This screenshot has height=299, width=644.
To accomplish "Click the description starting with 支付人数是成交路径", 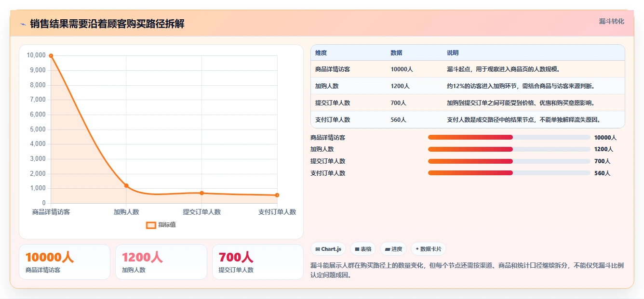I will [x=523, y=120].
